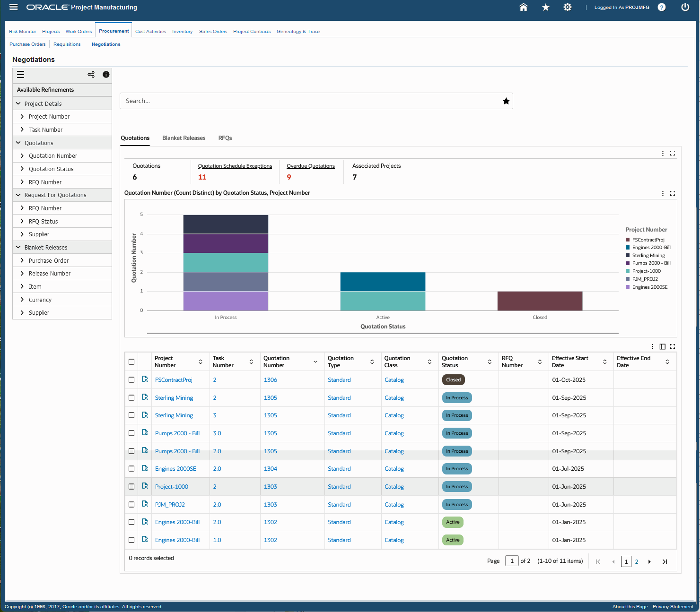Select all rows with the header checkbox
The image size is (700, 612).
pyautogui.click(x=131, y=362)
